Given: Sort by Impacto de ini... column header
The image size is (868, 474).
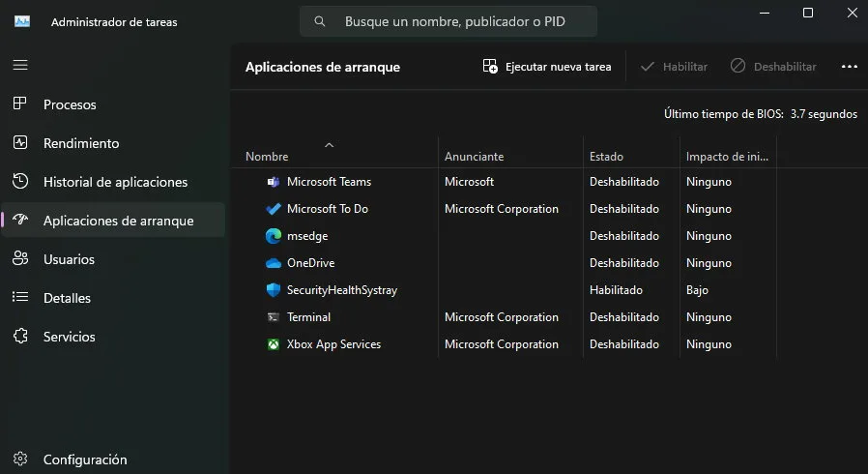Looking at the screenshot, I should (727, 156).
